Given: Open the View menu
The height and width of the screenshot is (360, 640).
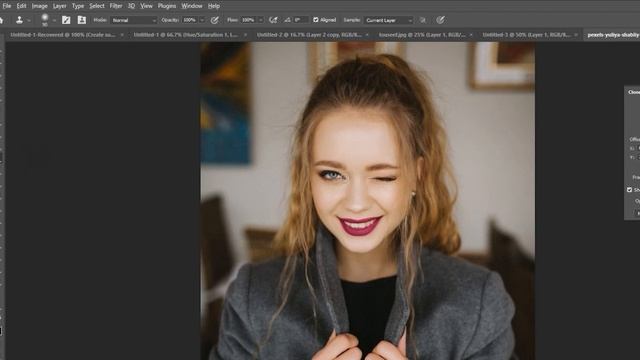Looking at the screenshot, I should pos(146,6).
